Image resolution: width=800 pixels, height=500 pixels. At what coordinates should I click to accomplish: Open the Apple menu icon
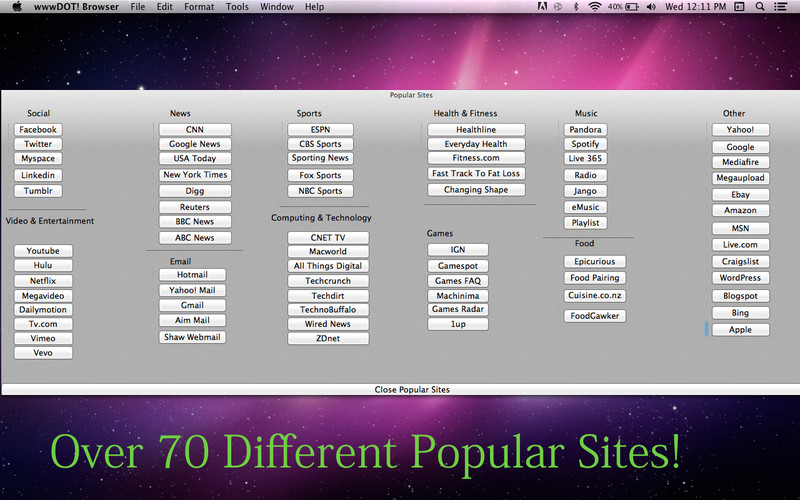pyautogui.click(x=17, y=7)
